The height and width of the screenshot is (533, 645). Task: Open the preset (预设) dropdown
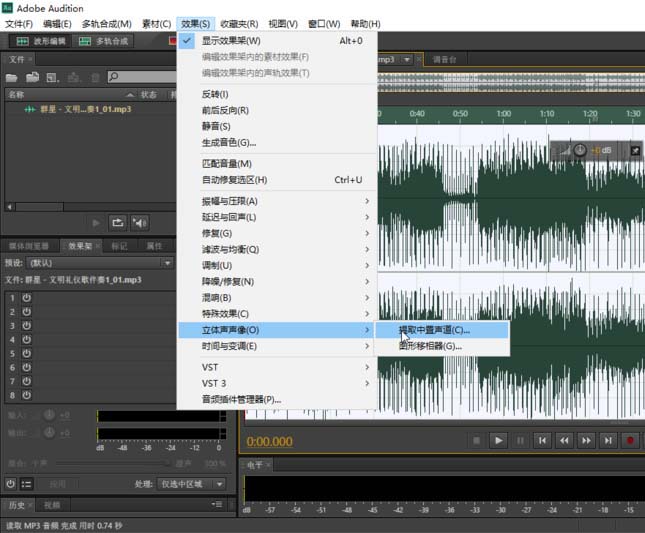98,263
